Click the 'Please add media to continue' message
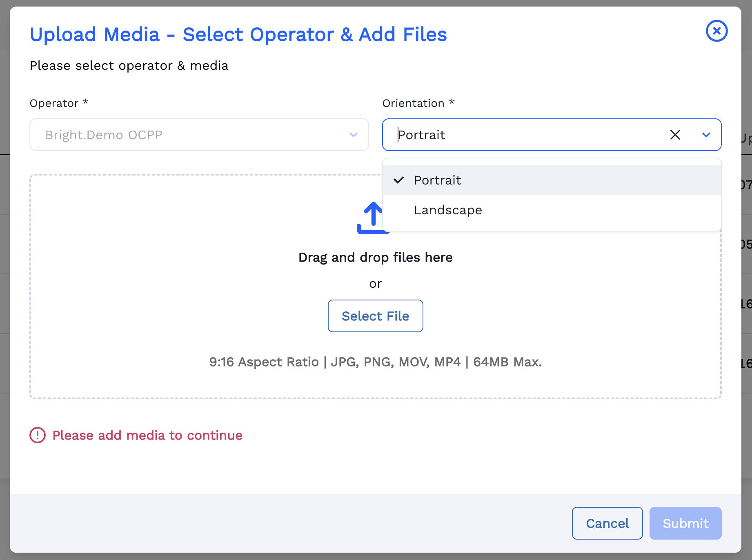Viewport: 752px width, 560px height. point(147,435)
